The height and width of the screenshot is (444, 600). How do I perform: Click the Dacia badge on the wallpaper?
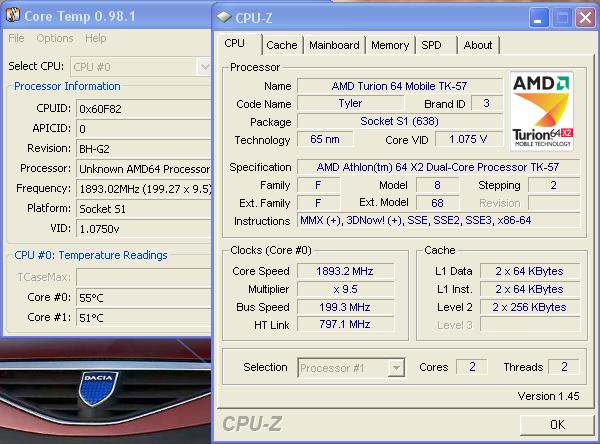click(x=98, y=388)
